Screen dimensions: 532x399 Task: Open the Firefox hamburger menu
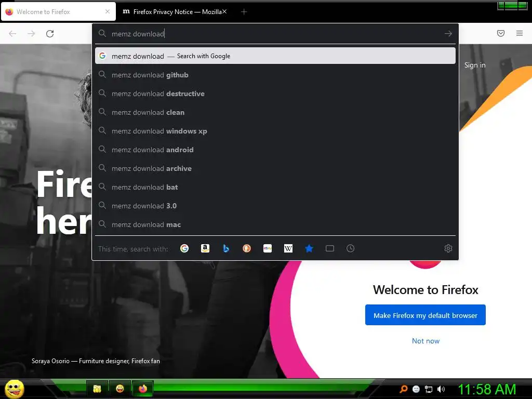pos(520,33)
